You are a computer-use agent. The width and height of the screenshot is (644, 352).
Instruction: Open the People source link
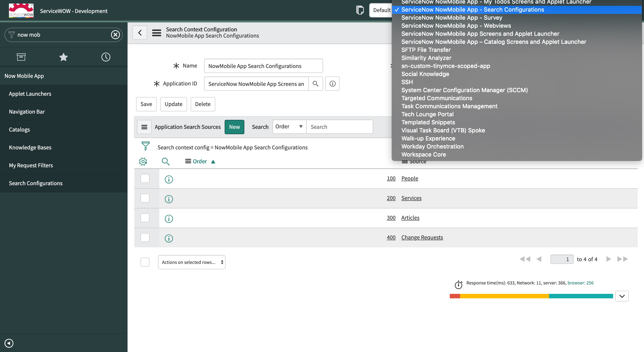409,178
